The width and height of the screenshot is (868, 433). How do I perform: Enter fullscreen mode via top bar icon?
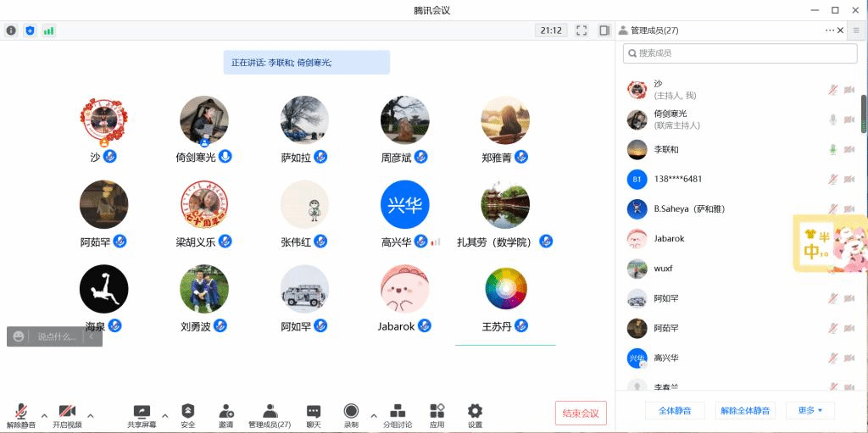[x=581, y=31]
